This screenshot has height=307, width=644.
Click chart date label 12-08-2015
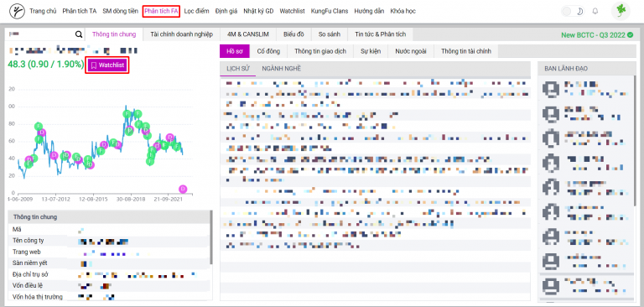(x=93, y=199)
